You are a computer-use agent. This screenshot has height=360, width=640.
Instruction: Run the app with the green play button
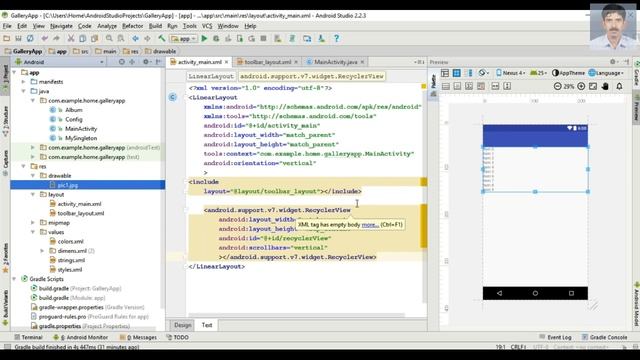coord(204,38)
